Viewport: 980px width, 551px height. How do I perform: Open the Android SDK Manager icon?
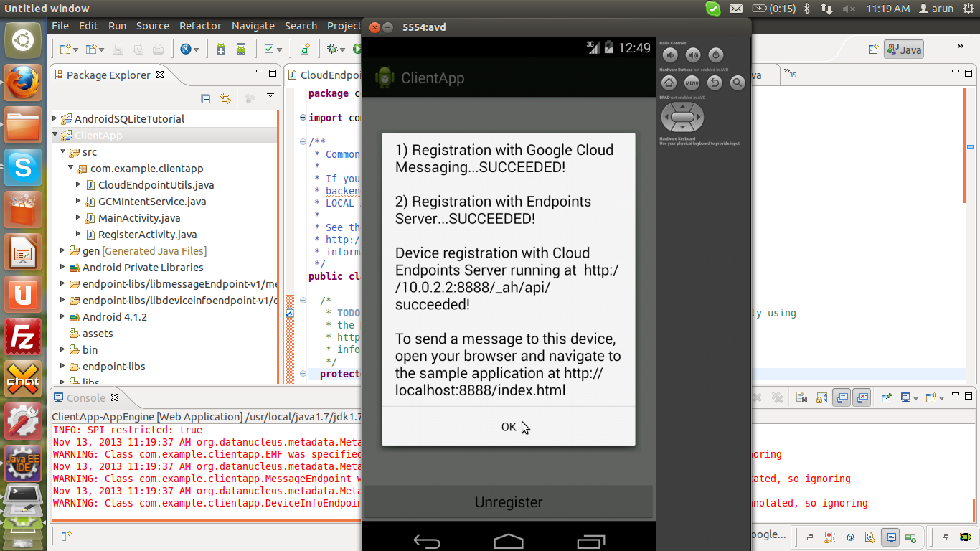pyautogui.click(x=221, y=49)
